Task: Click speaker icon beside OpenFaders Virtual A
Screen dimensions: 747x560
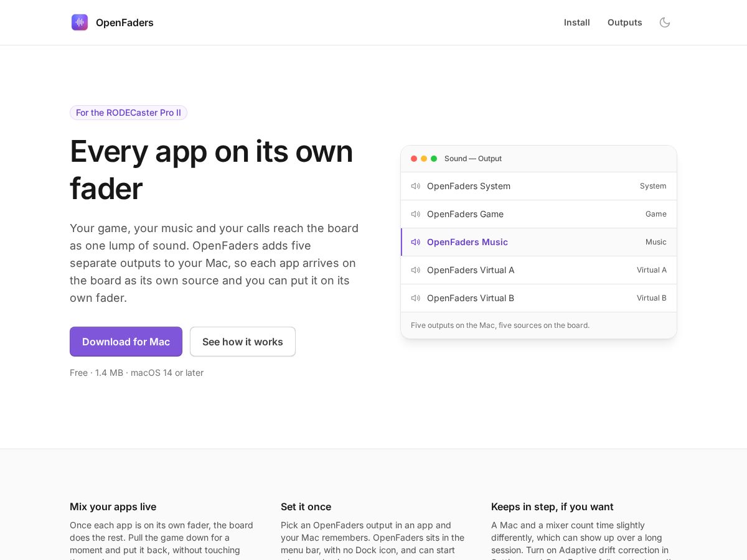Action: [416, 270]
